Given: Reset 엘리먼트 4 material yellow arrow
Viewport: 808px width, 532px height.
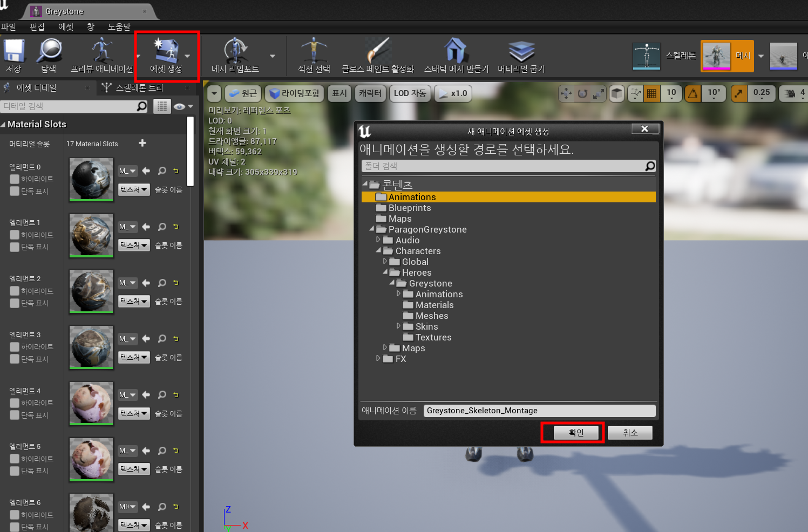Looking at the screenshot, I should click(x=176, y=395).
